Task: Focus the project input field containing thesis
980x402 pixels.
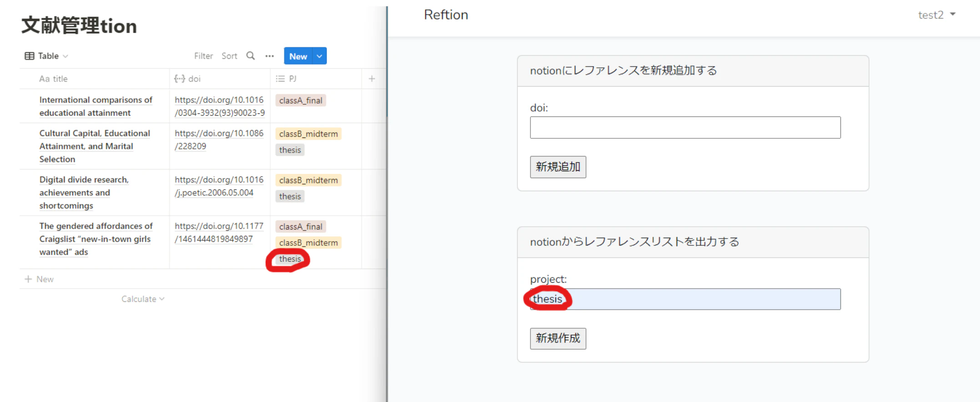Action: click(685, 299)
